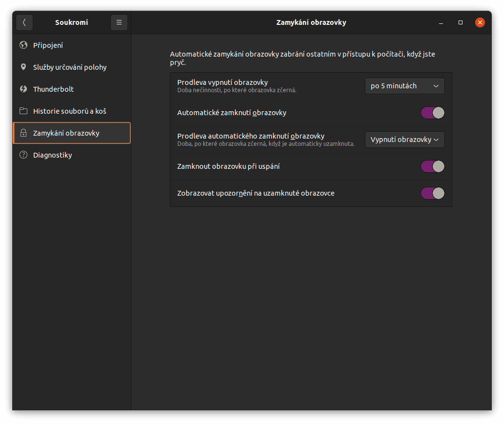Click the question mark icon next to Diagnostiky
The height and width of the screenshot is (424, 504).
[23, 155]
